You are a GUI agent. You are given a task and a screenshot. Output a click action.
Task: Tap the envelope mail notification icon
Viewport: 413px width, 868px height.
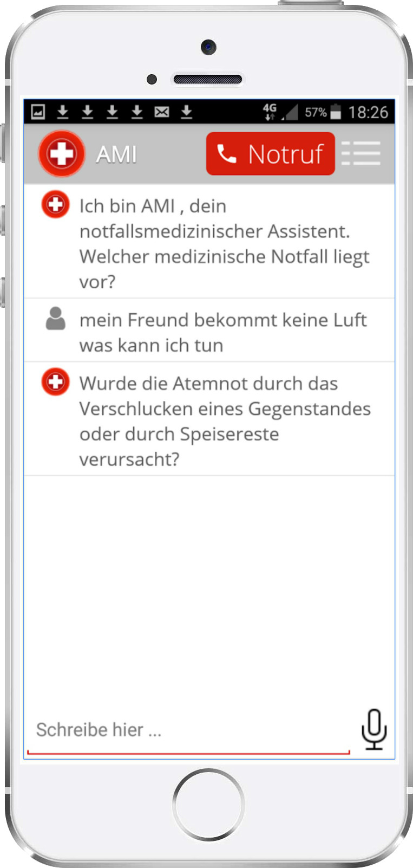[x=161, y=112]
